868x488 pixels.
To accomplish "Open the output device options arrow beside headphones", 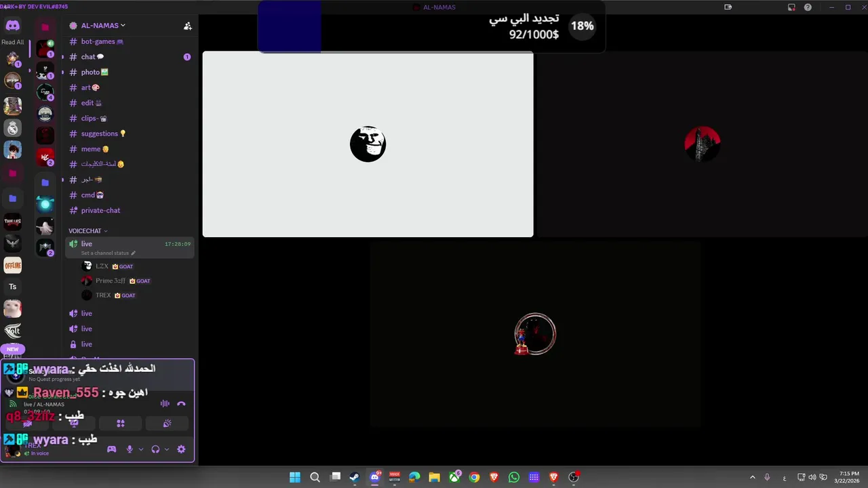I will pyautogui.click(x=167, y=449).
